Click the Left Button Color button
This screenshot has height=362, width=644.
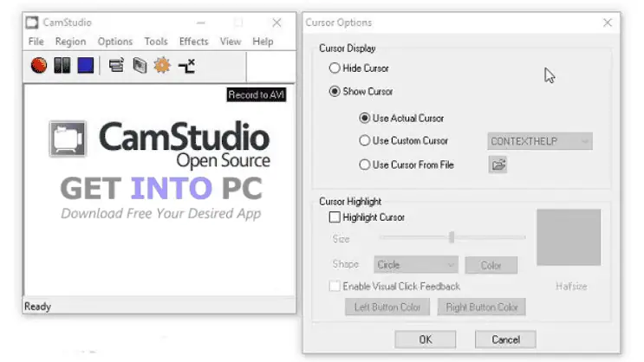coord(387,307)
